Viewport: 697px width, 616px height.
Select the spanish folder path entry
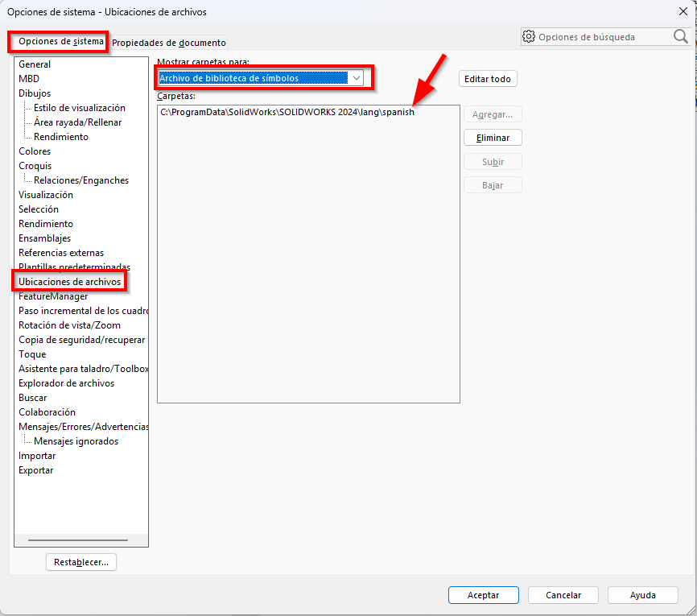(x=287, y=113)
